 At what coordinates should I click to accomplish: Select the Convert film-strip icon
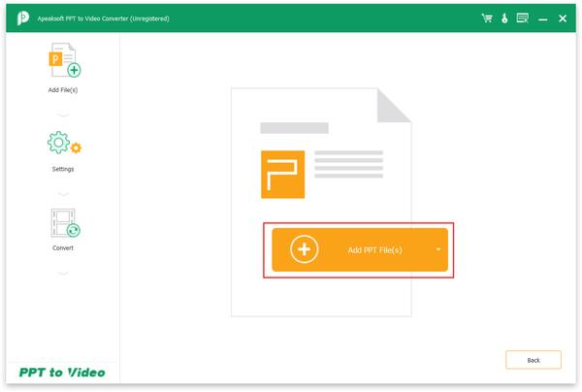pyautogui.click(x=65, y=223)
